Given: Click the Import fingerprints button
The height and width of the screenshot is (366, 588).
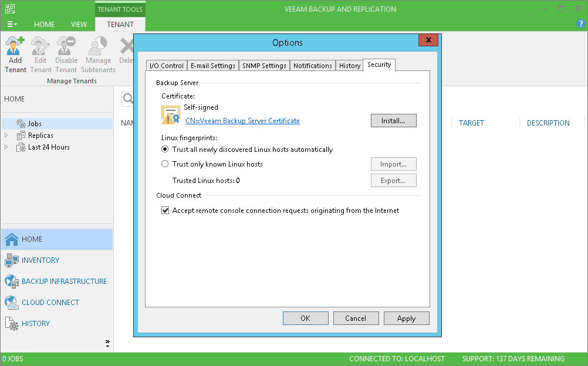Looking at the screenshot, I should tap(393, 164).
